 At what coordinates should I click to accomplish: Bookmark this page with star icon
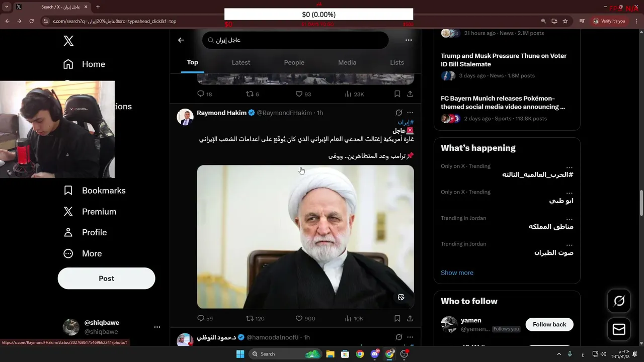click(x=565, y=21)
